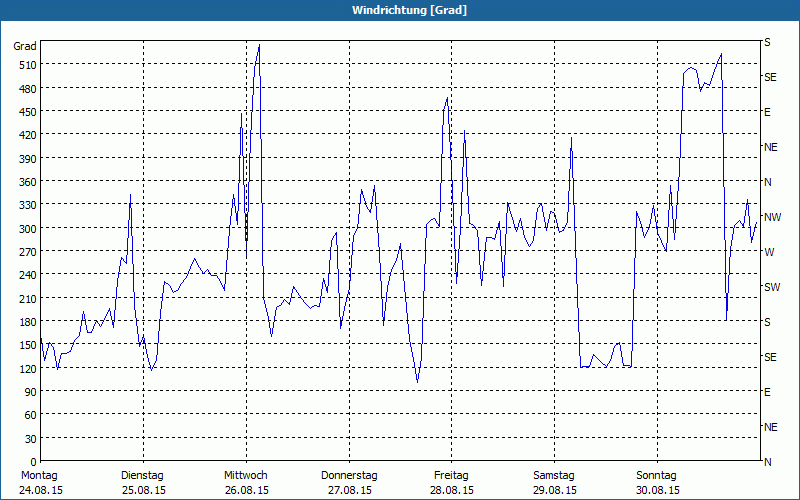800x500 pixels.
Task: Select the 'Montag' day label
Action: pyautogui.click(x=39, y=476)
